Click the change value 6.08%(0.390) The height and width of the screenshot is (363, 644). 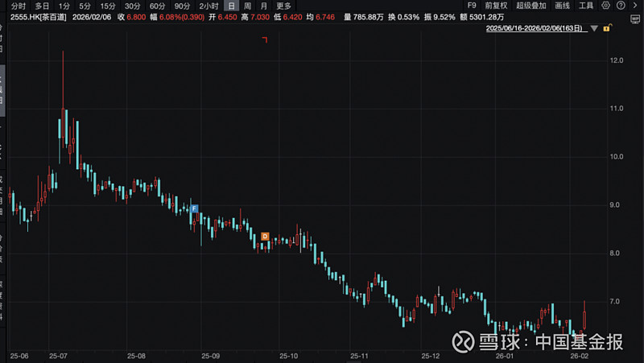coord(182,17)
